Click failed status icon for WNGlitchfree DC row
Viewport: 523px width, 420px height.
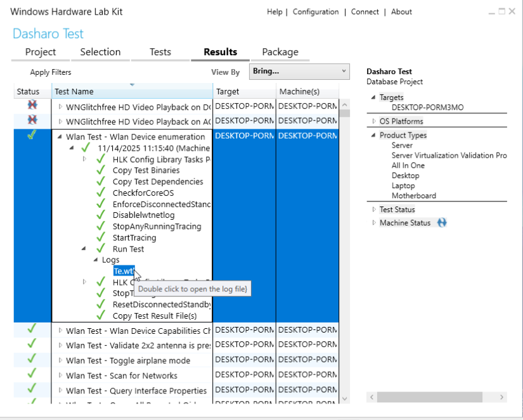point(32,105)
